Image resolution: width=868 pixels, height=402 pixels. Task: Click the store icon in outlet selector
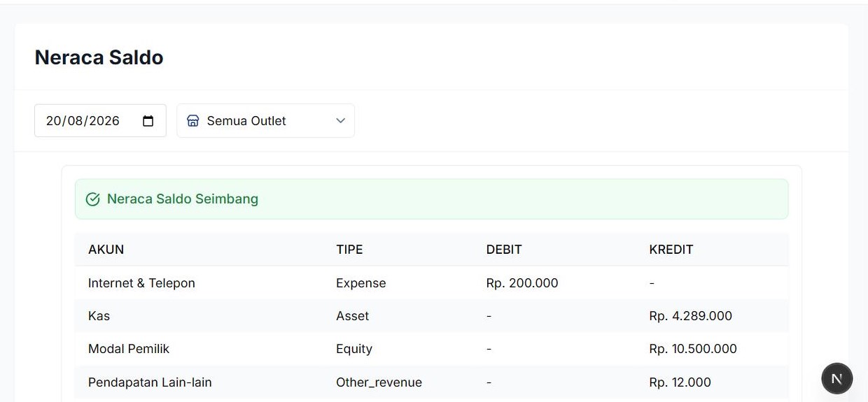click(193, 121)
